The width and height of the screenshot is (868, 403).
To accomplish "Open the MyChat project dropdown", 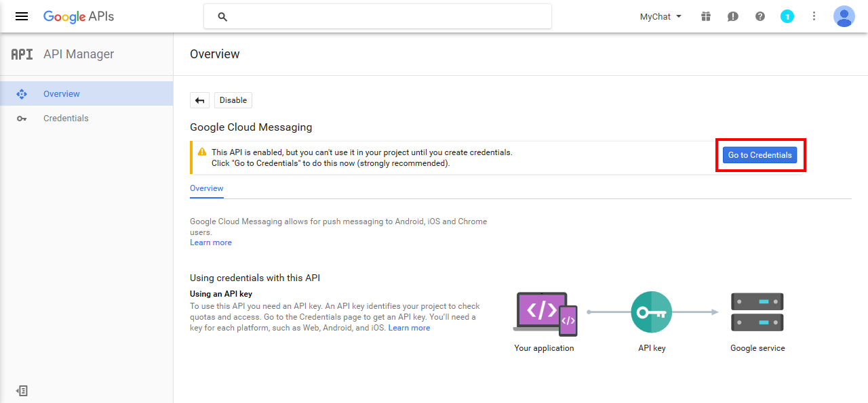I will 659,16.
